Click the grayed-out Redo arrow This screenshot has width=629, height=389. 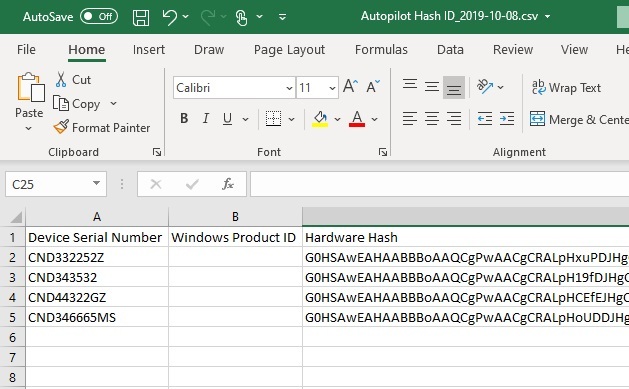[x=208, y=17]
